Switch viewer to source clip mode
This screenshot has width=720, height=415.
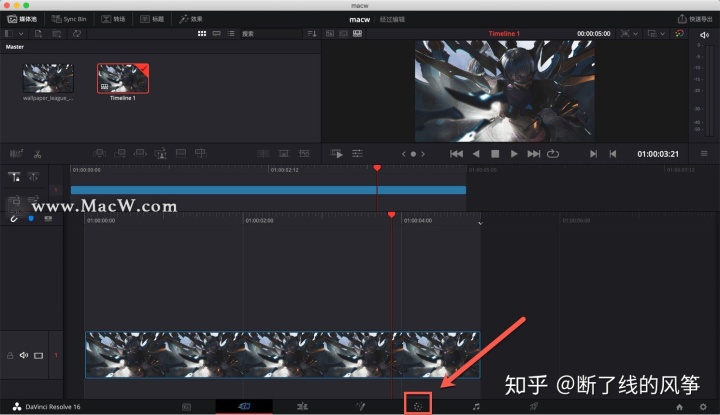click(x=330, y=34)
